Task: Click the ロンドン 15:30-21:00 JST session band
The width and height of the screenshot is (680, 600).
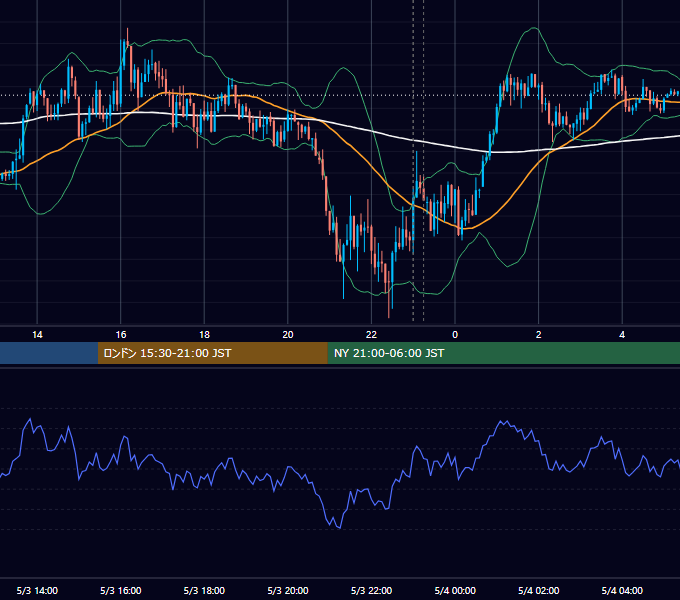Action: pyautogui.click(x=212, y=353)
